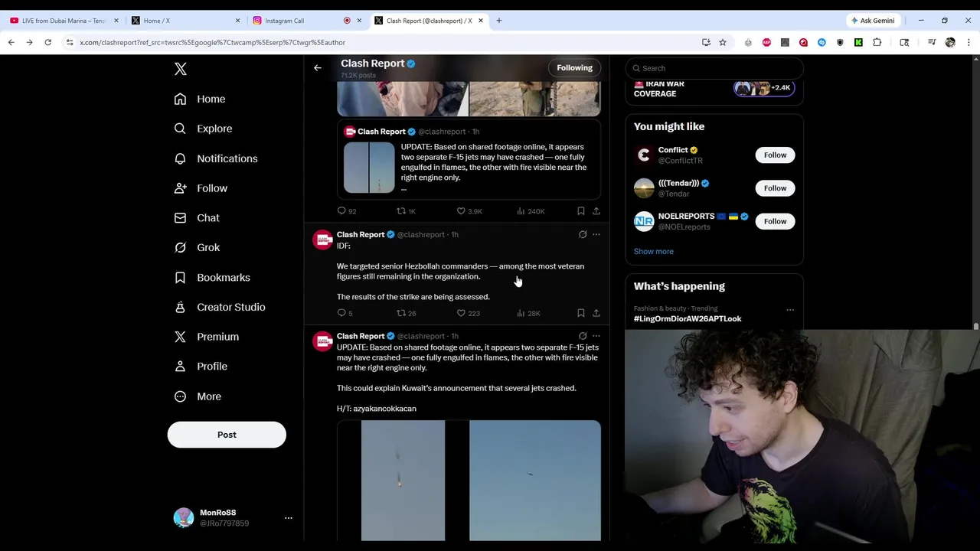
Task: Open options dots for the trending item
Action: point(790,311)
